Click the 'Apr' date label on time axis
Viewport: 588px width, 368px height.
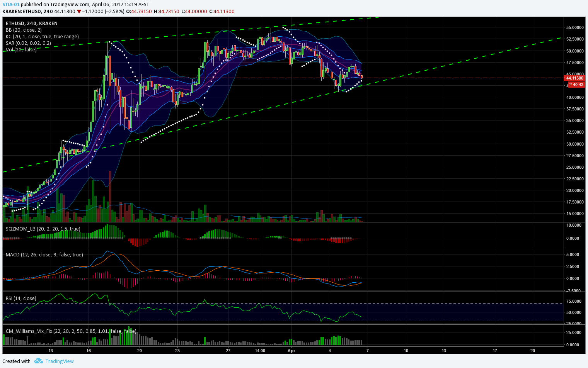(x=291, y=351)
